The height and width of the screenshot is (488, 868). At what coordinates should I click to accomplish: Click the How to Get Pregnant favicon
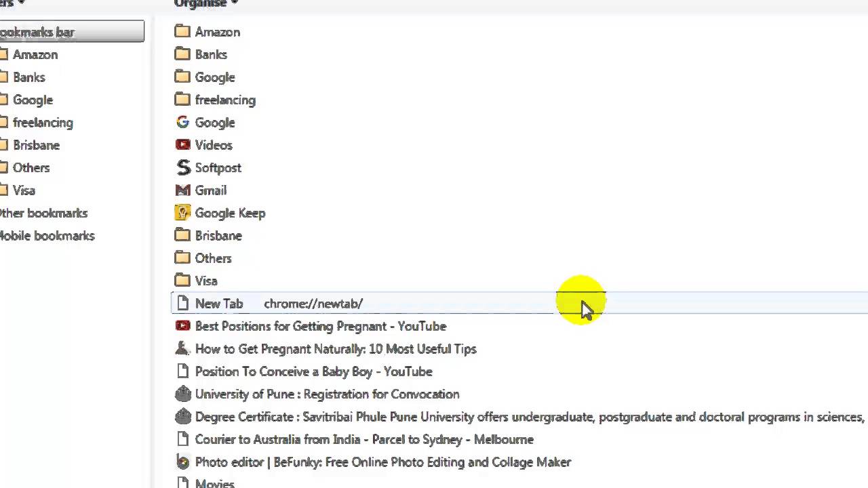tap(182, 348)
